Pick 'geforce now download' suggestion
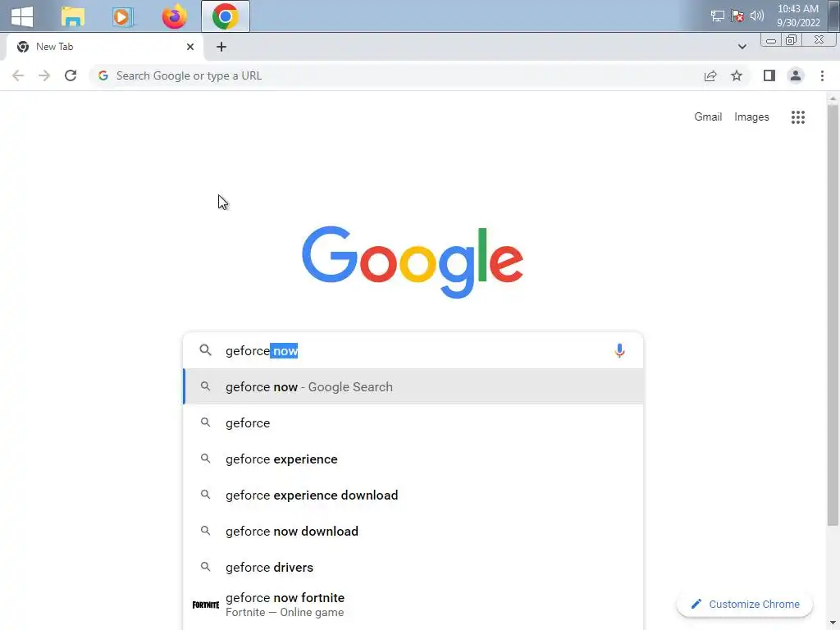 [413, 531]
